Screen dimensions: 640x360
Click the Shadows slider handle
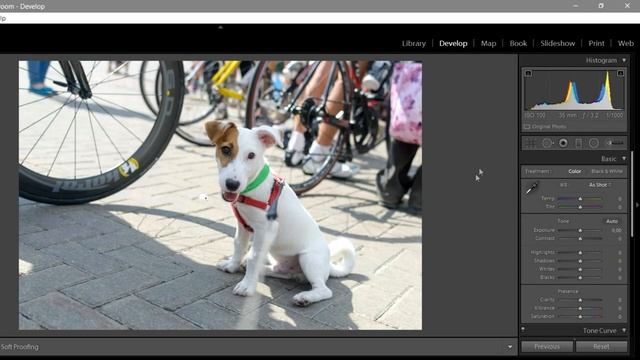(x=580, y=261)
